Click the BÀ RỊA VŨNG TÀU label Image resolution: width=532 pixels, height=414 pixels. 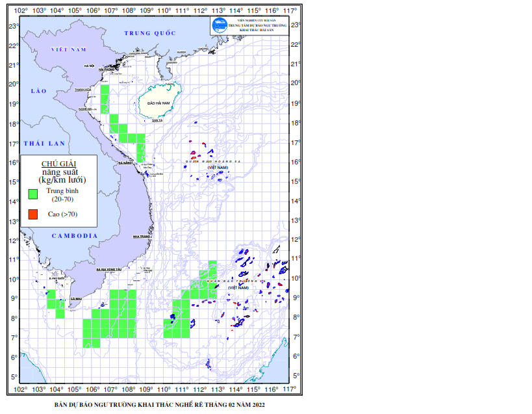[x=109, y=270]
